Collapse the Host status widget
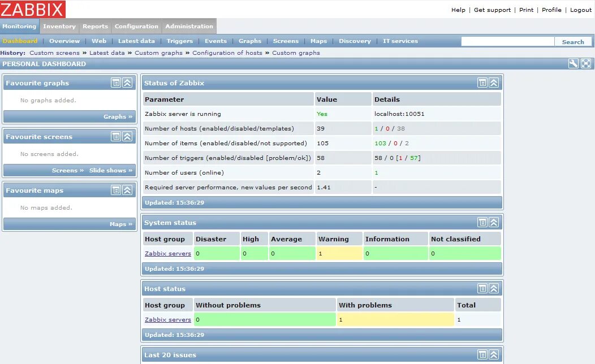 click(x=494, y=289)
